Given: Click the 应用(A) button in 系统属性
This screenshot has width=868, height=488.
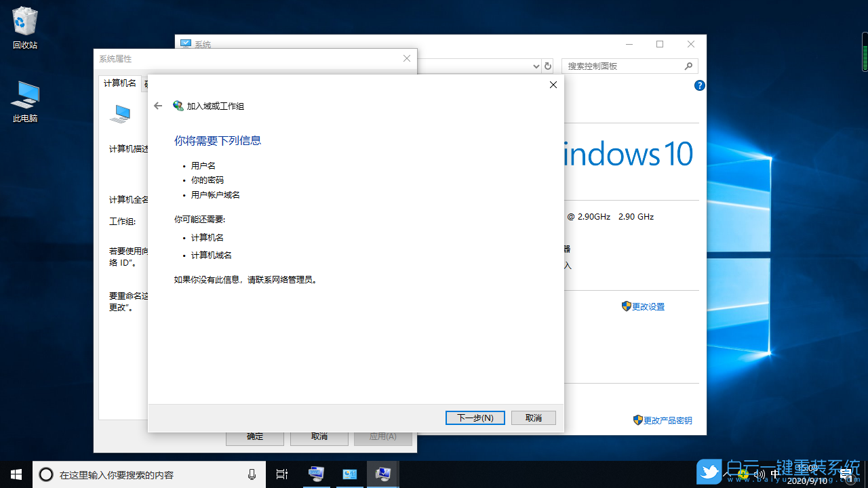Looking at the screenshot, I should pyautogui.click(x=383, y=436).
